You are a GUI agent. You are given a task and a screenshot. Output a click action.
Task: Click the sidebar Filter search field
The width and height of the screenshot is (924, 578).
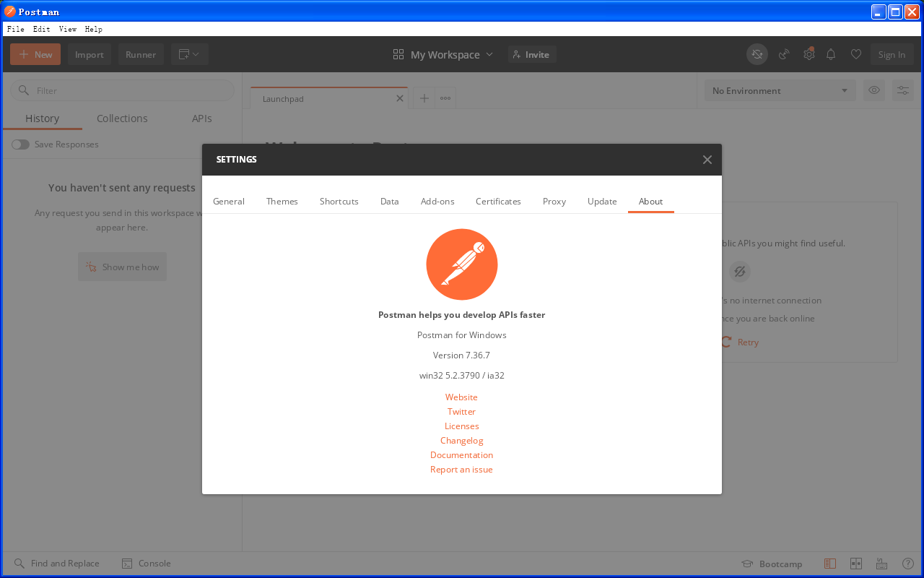(x=123, y=90)
